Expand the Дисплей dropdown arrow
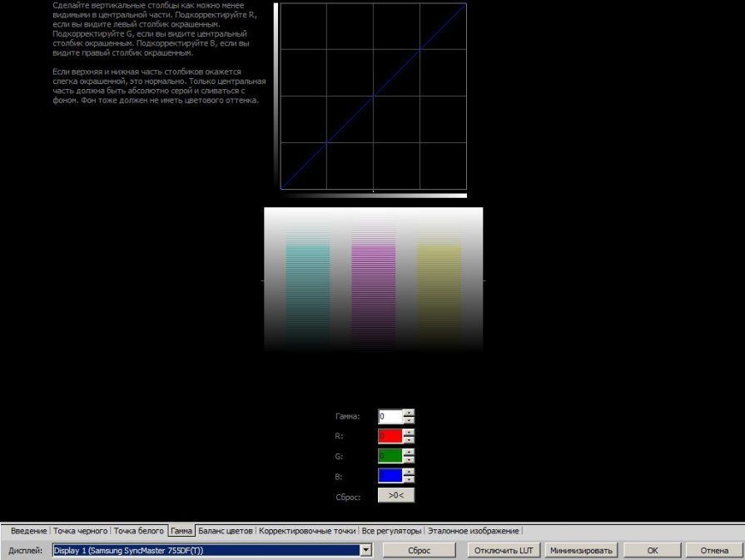This screenshot has width=745, height=560. pos(366,550)
